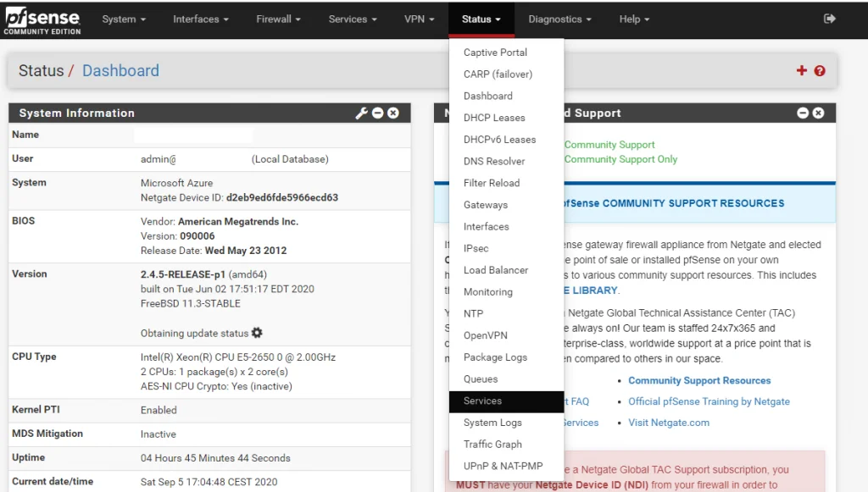Choose Package Logs menu entry
This screenshot has height=492, width=868.
click(x=507, y=357)
